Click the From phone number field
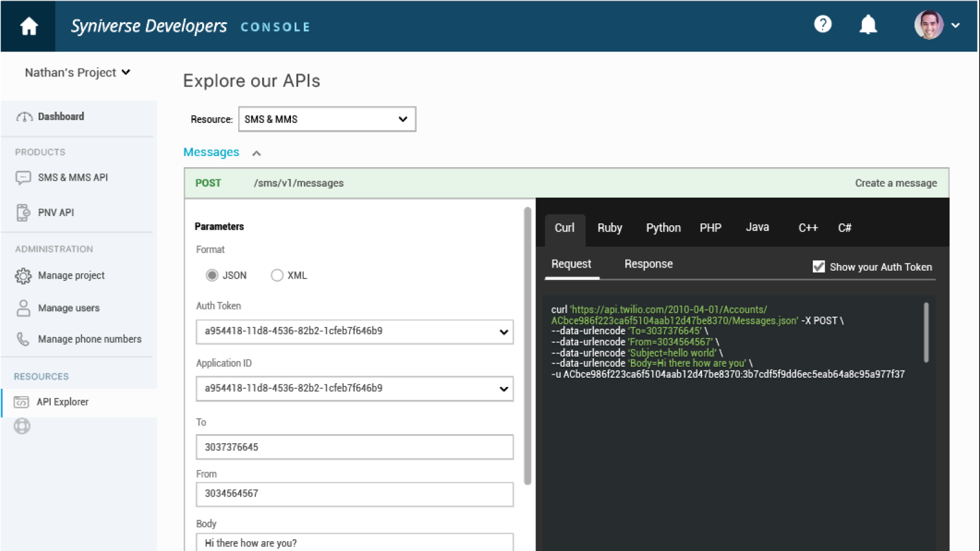This screenshot has height=551, width=980. pyautogui.click(x=355, y=494)
